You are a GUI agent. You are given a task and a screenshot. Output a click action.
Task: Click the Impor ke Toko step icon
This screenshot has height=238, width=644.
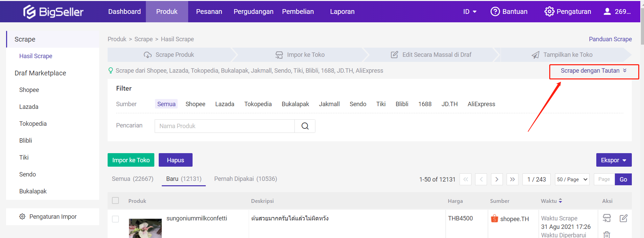(279, 55)
